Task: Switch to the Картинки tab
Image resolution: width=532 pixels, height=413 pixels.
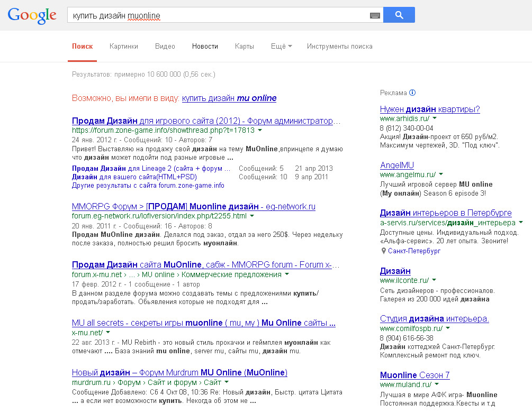Action: (123, 47)
